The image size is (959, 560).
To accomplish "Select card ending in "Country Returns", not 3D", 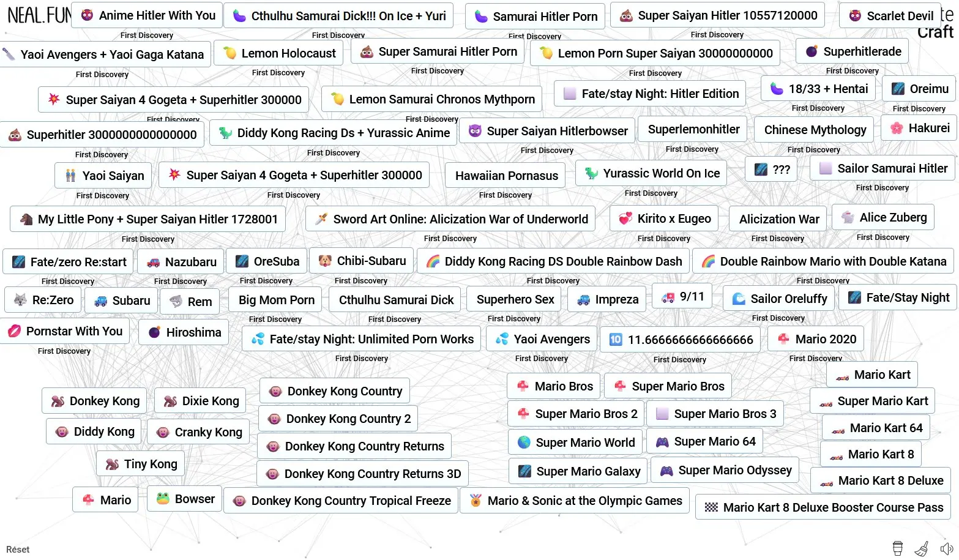I will pos(354,446).
